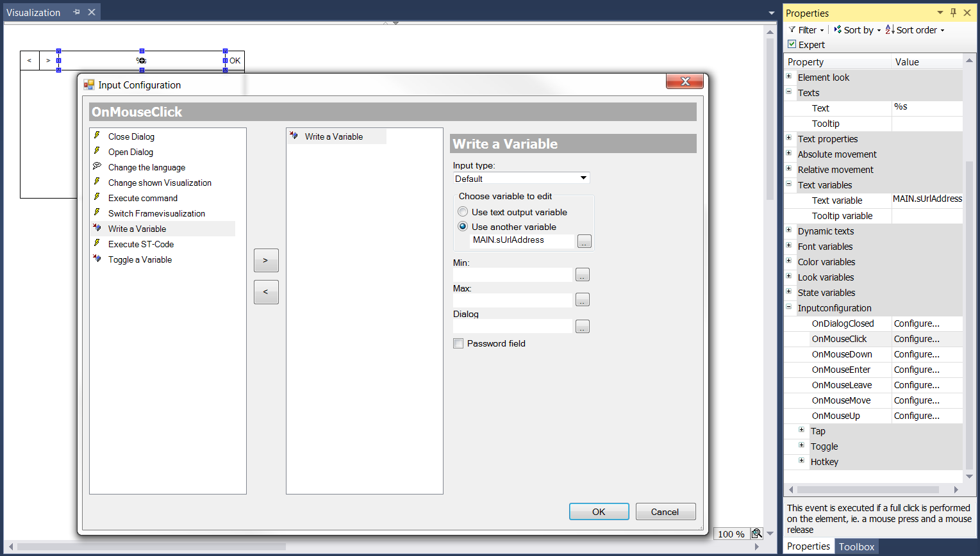This screenshot has height=556, width=980.
Task: Open Properties panel window position dropdown
Action: pyautogui.click(x=940, y=13)
